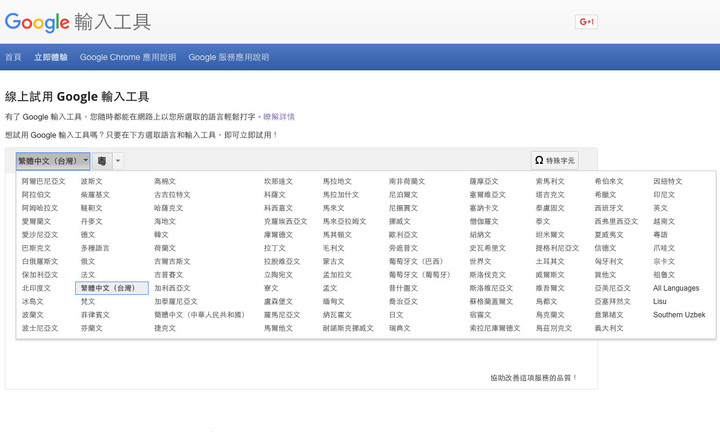720x432 pixels.
Task: Pick 巴斯克文 from the list
Action: coord(36,248)
